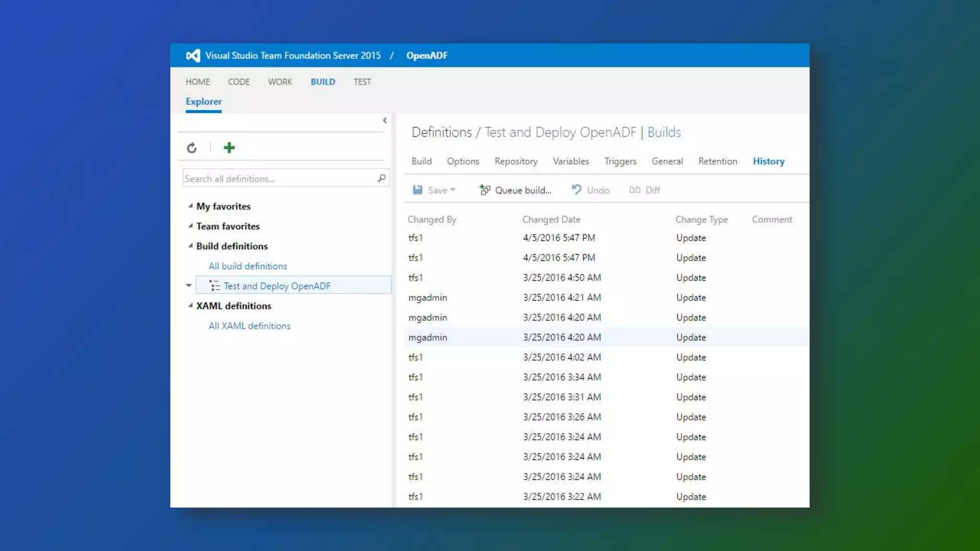This screenshot has width=980, height=551.
Task: Open the Save dropdown arrow
Action: click(x=453, y=190)
